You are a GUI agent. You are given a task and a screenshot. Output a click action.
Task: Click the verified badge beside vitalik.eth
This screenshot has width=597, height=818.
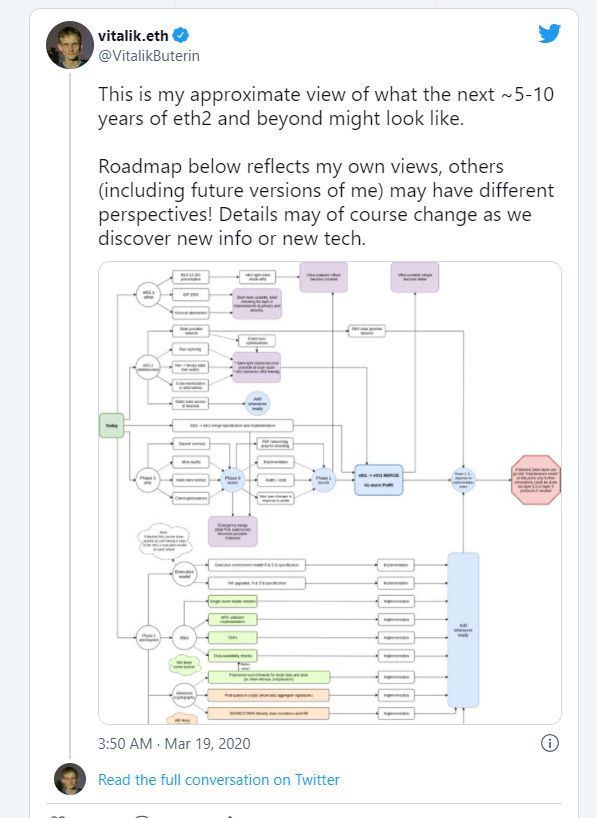click(x=181, y=35)
